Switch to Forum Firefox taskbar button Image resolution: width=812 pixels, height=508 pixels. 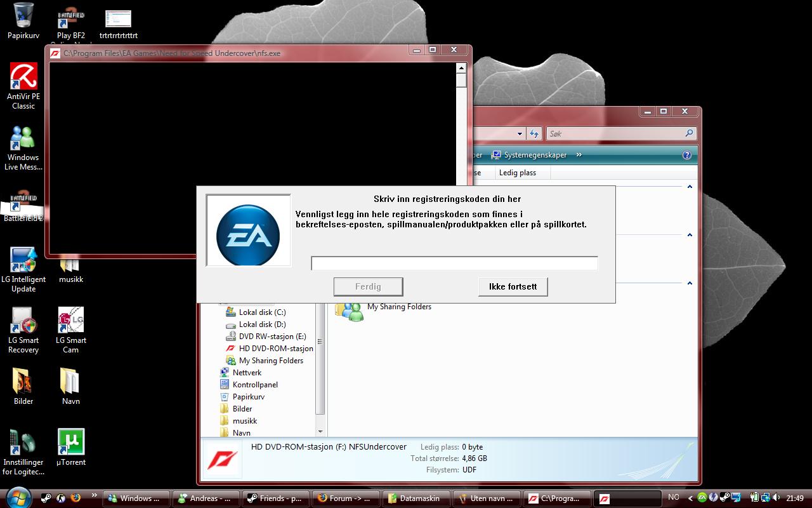click(x=346, y=498)
